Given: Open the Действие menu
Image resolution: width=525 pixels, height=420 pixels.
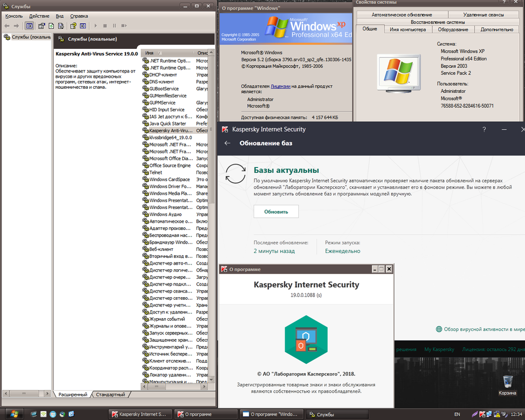Looking at the screenshot, I should (x=39, y=16).
